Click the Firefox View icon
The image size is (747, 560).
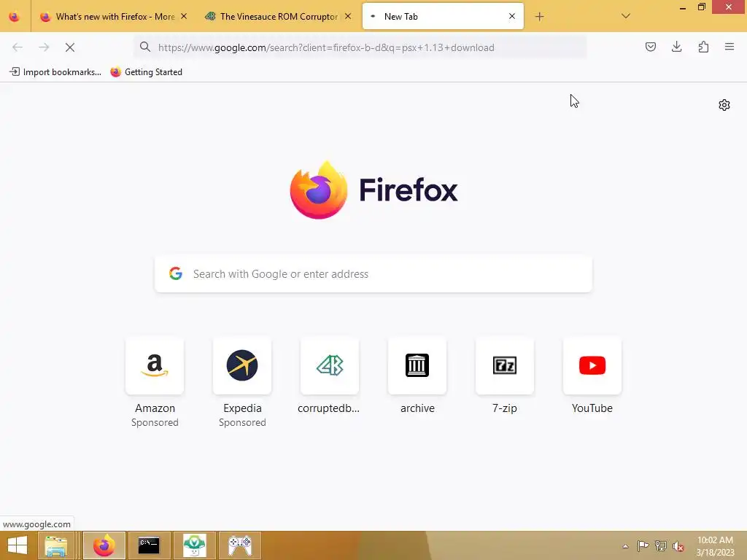pos(15,17)
